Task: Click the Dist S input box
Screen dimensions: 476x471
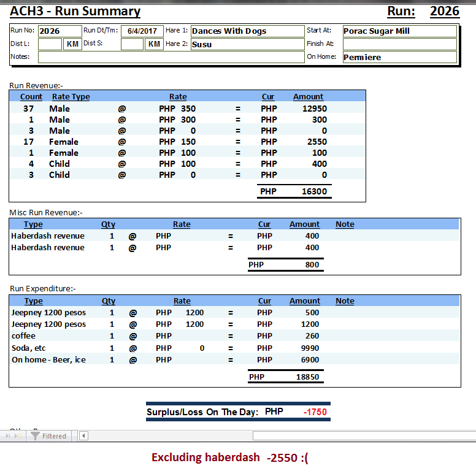Action: (132, 44)
